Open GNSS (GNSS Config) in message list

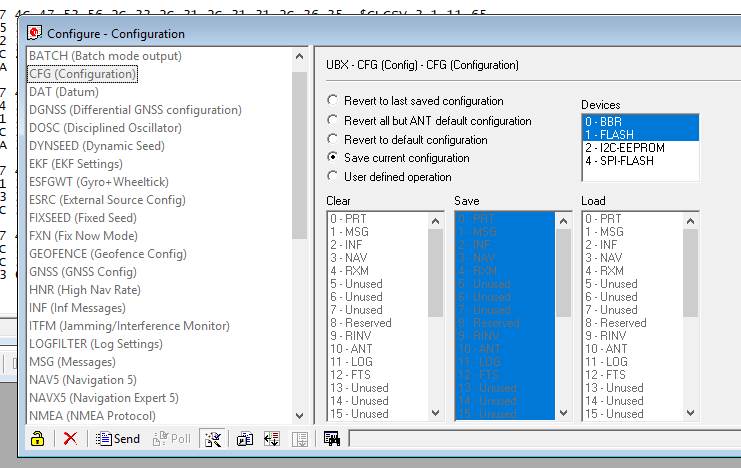pyautogui.click(x=83, y=271)
